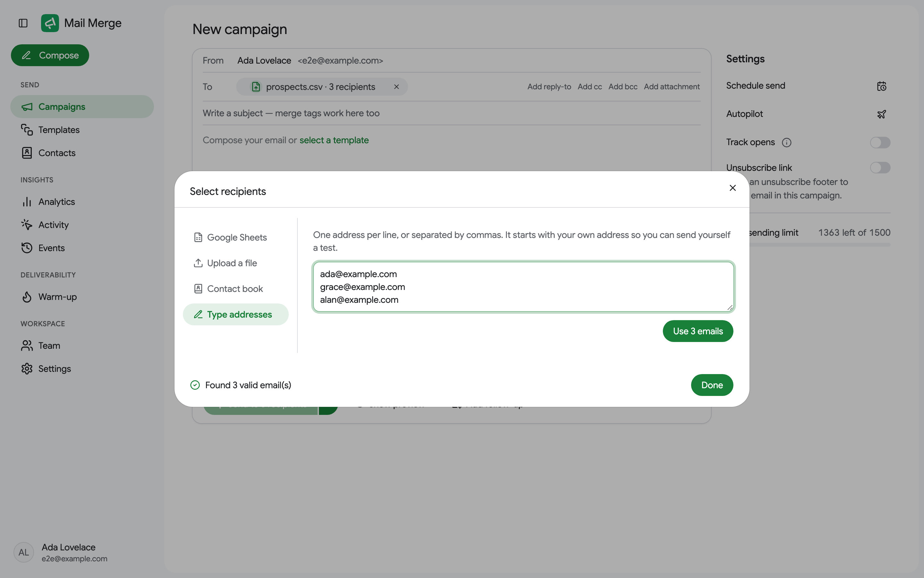Open Campaigns in the sidebar
Viewport: 924px width, 578px height.
pos(82,107)
